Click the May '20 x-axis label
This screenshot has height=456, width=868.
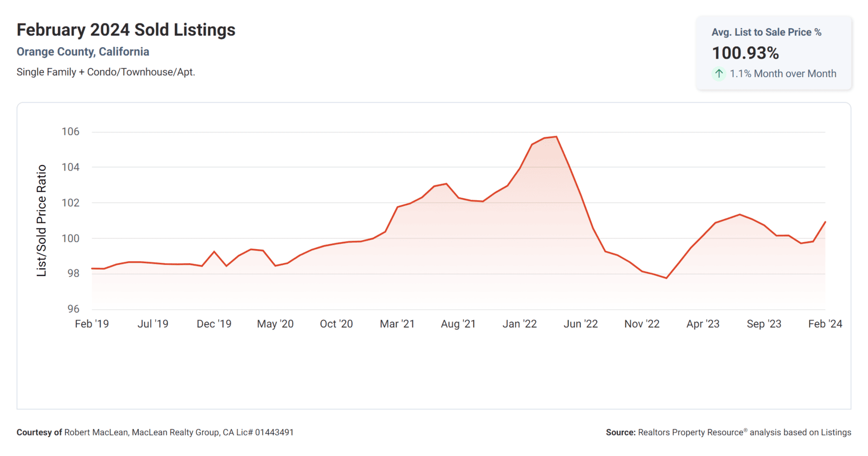click(275, 324)
